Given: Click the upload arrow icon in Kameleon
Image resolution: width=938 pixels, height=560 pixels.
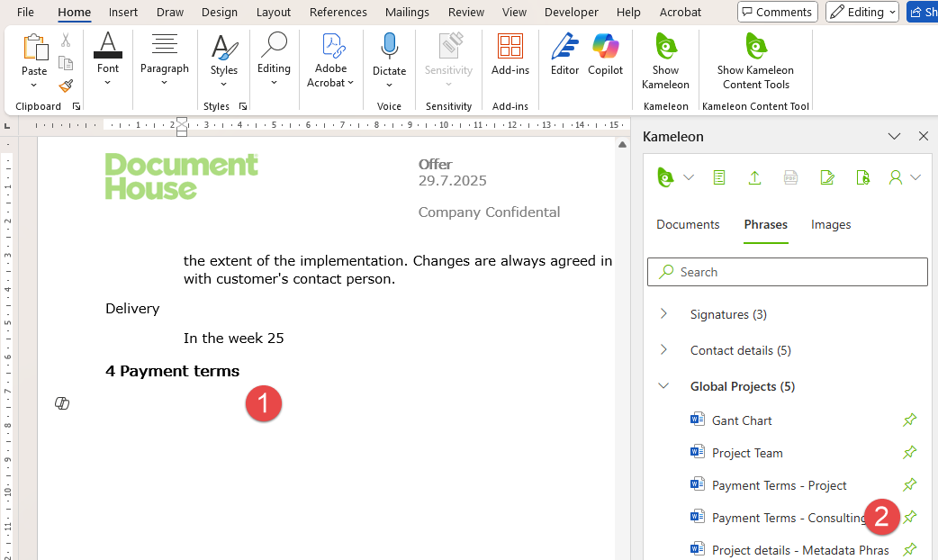Looking at the screenshot, I should (x=754, y=177).
